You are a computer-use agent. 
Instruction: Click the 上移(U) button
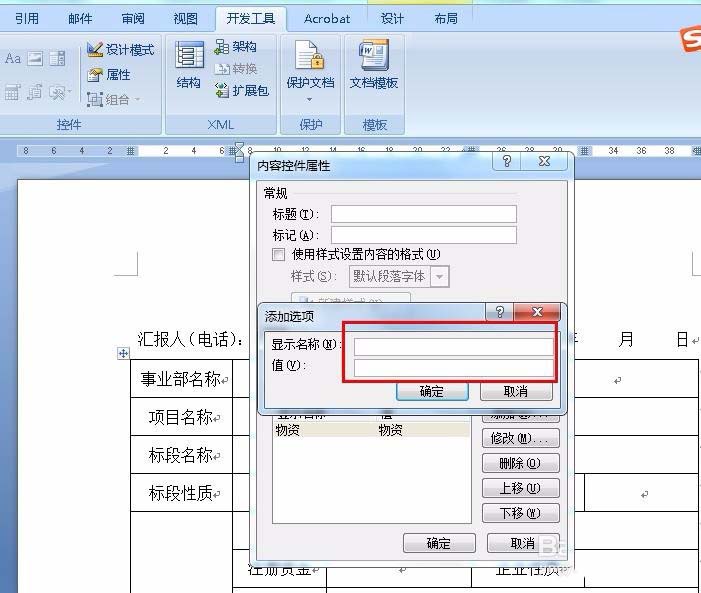[520, 488]
